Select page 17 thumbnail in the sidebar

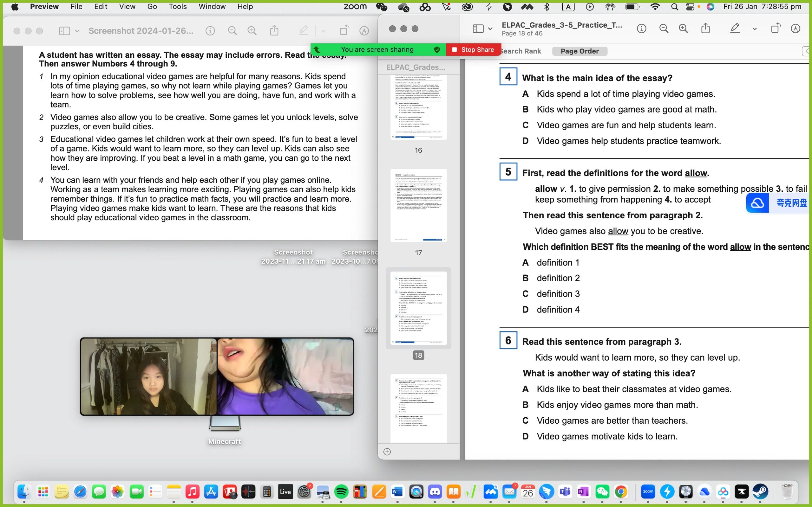[418, 206]
